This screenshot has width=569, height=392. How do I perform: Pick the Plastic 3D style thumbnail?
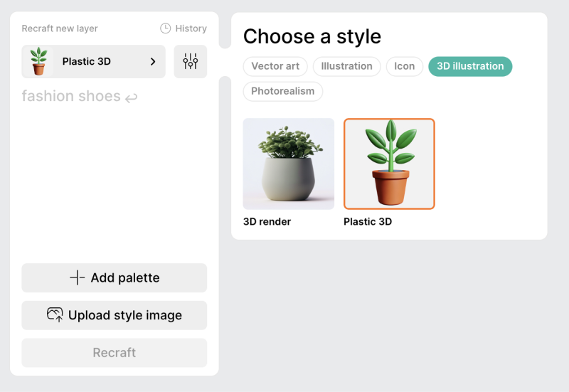389,164
